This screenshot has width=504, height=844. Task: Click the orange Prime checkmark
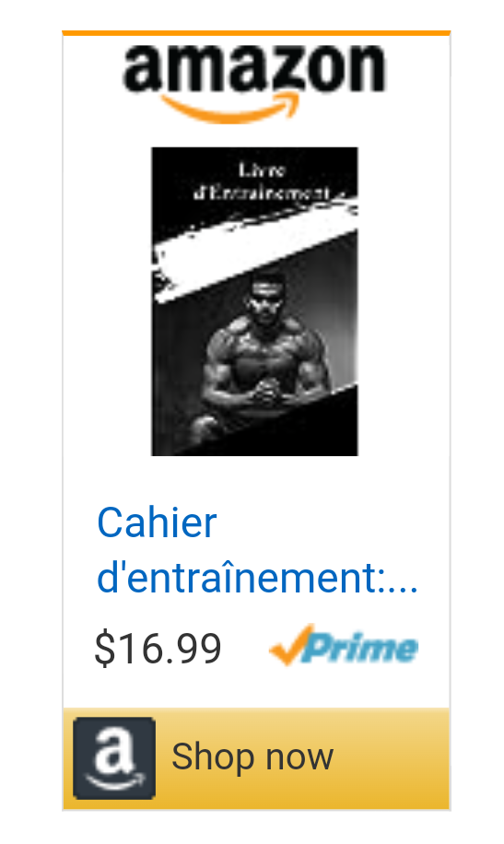click(x=291, y=644)
